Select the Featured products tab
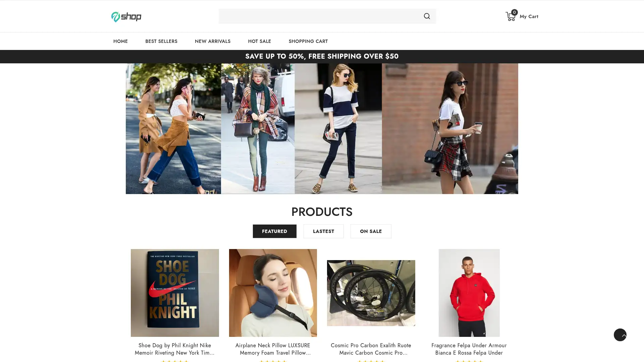The image size is (644, 362). 274,231
